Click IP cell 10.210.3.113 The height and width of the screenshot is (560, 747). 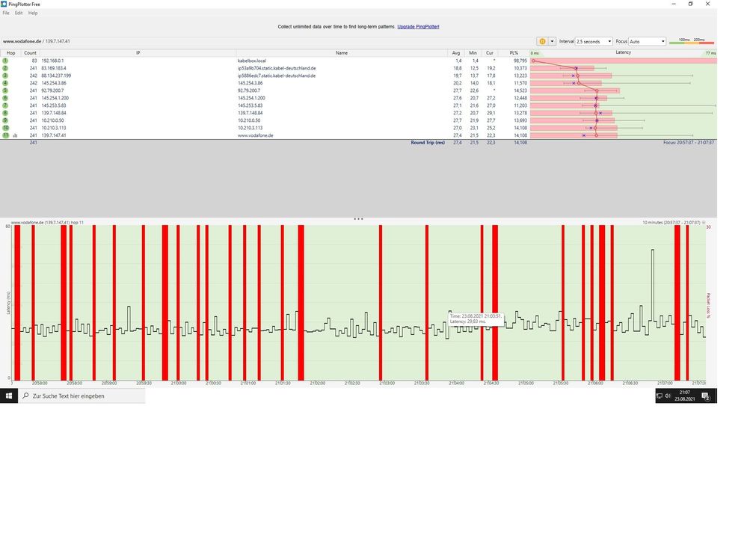click(54, 128)
